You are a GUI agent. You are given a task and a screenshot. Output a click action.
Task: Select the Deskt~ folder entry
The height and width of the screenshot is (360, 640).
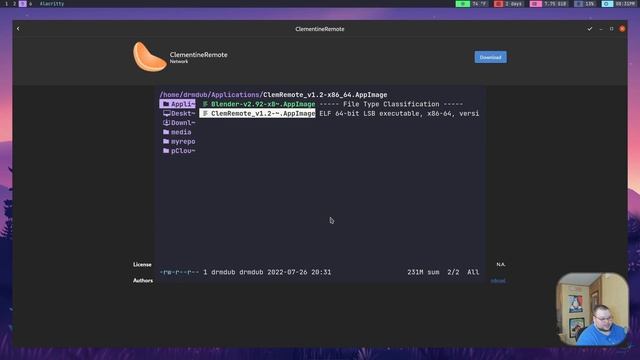[179, 113]
